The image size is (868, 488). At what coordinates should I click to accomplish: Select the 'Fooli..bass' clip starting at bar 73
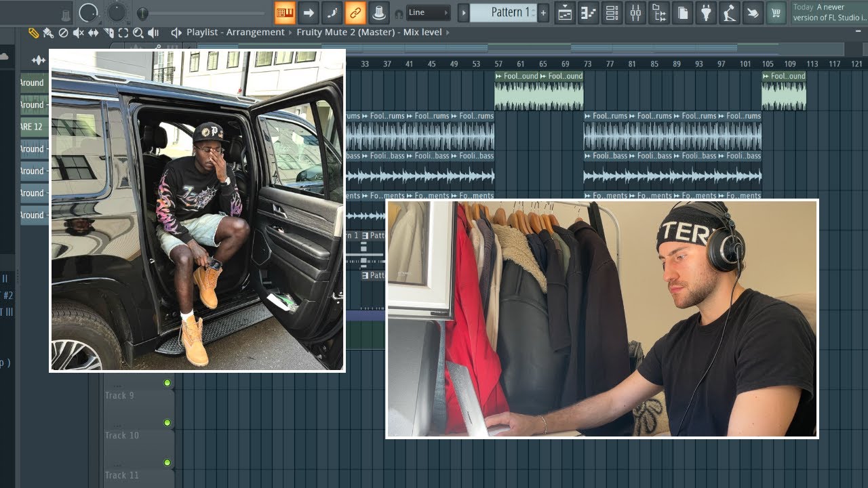(x=606, y=170)
